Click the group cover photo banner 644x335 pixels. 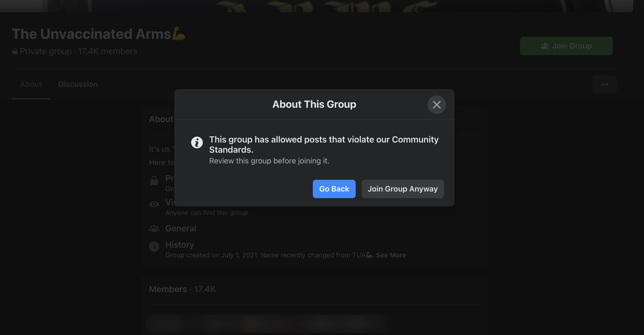coord(316,6)
